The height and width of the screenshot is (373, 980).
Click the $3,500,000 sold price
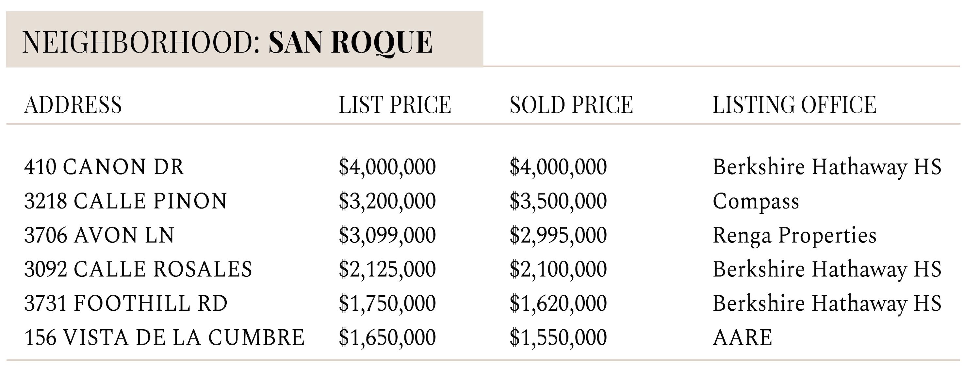point(558,201)
